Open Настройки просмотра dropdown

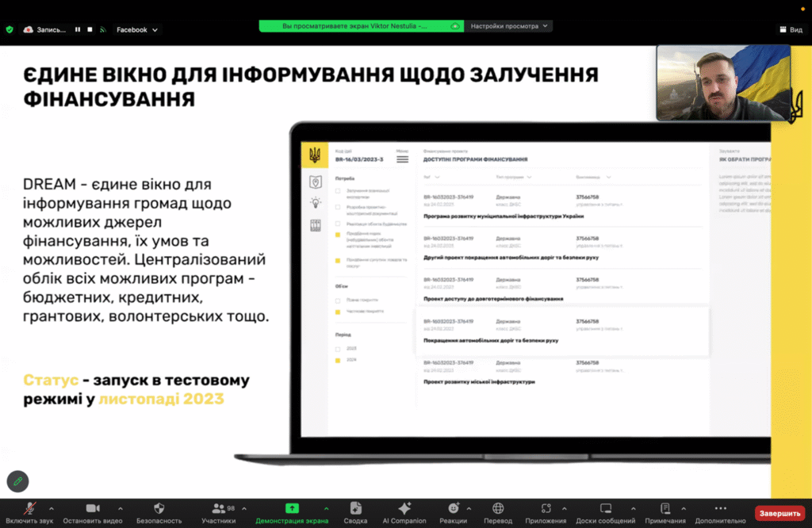508,26
